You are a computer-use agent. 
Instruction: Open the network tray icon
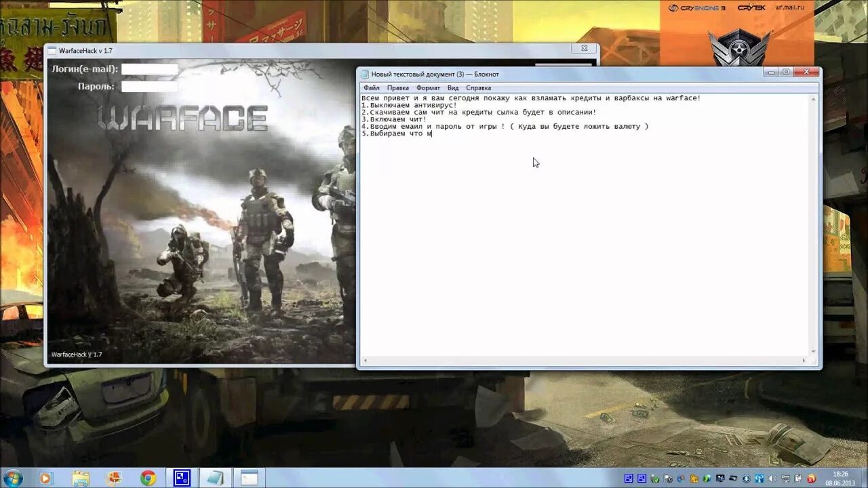[786, 479]
